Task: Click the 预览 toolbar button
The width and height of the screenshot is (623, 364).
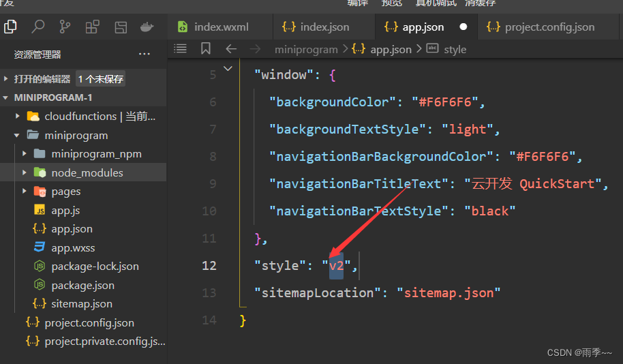Action: pos(392,3)
